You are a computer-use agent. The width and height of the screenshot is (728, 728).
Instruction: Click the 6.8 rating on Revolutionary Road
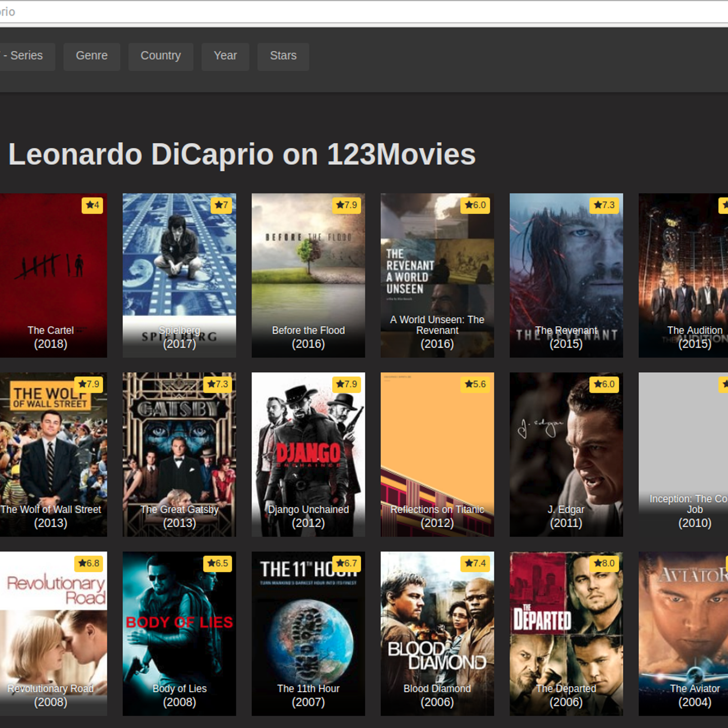point(89,564)
